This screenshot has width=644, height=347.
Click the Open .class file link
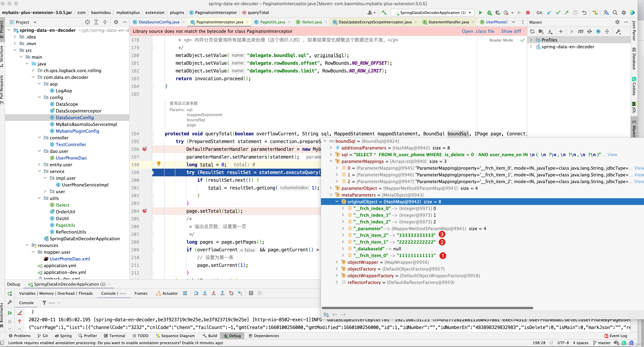[478, 31]
